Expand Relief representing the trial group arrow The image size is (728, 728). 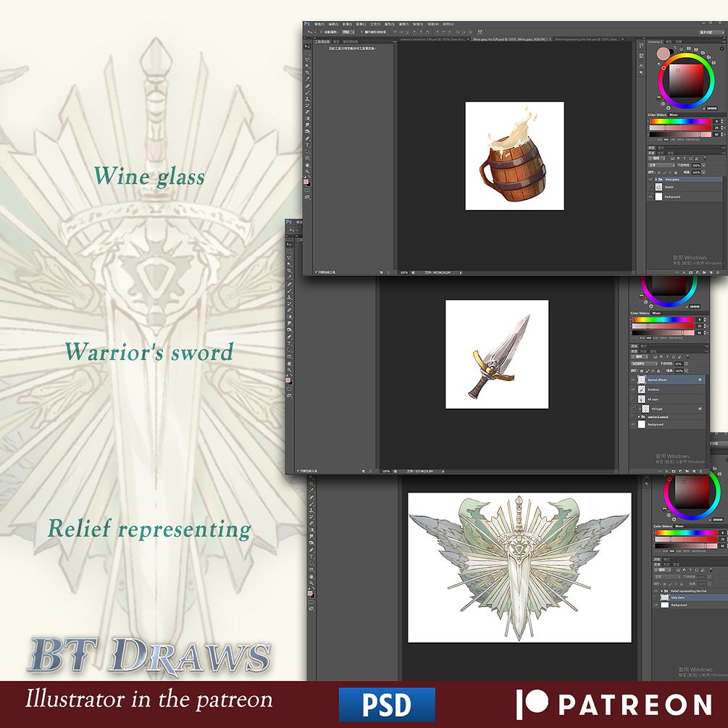click(661, 591)
